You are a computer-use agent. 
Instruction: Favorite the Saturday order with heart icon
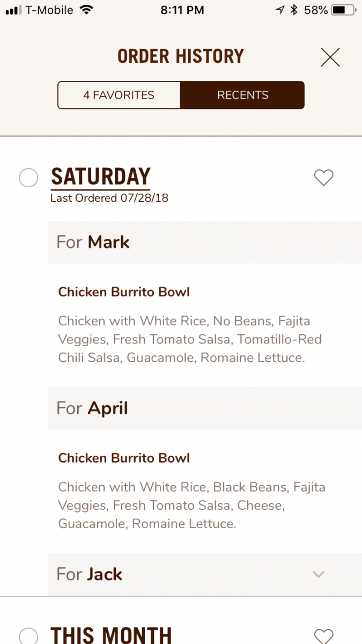click(323, 178)
